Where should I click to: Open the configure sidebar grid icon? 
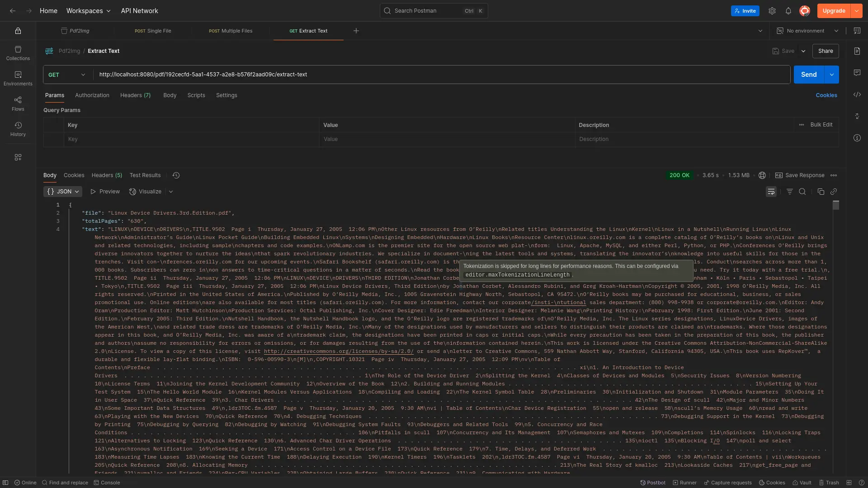(18, 157)
